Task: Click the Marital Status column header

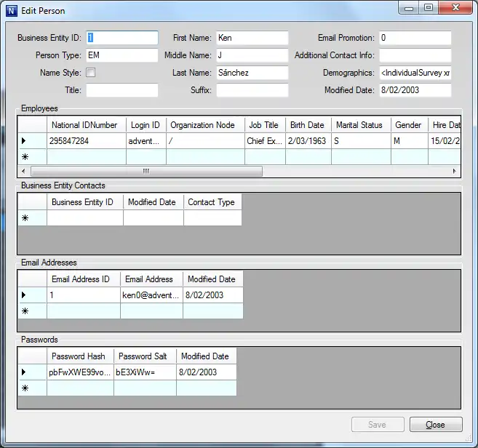Action: pos(361,125)
